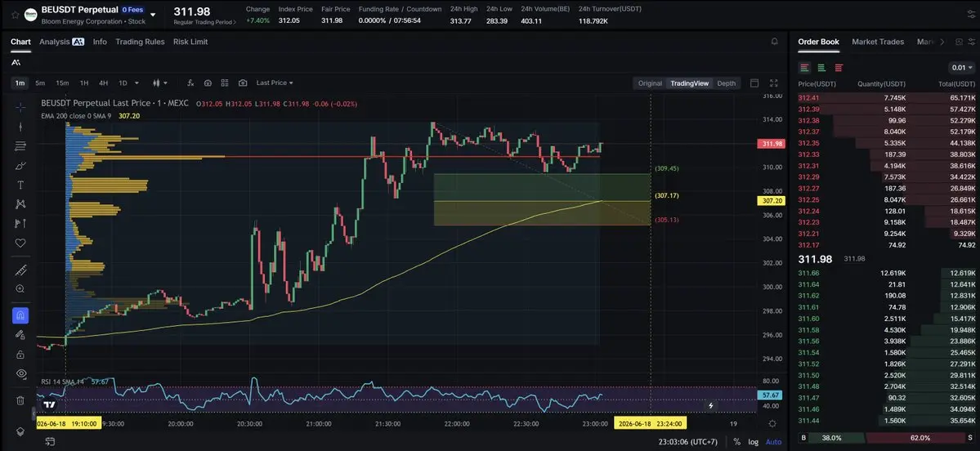Toggle stay-in-drawing-mode pencil lock
Image resolution: width=980 pixels, height=451 pixels.
[20, 335]
